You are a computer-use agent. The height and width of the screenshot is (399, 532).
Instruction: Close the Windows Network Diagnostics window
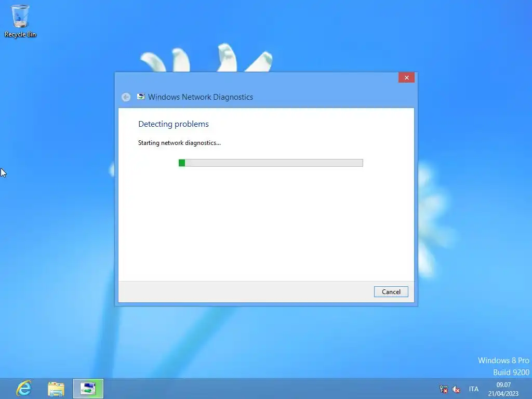tap(406, 78)
